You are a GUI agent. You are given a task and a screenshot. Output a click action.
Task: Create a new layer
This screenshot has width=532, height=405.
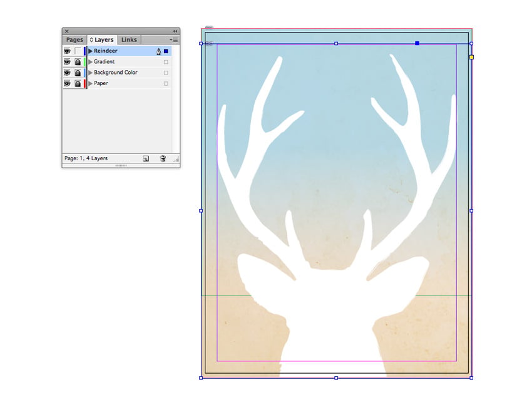(x=146, y=158)
